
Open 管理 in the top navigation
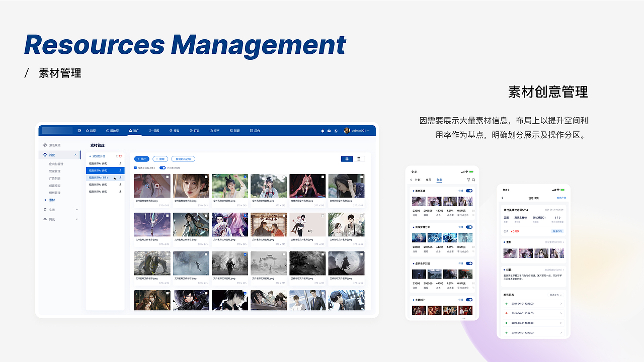click(234, 131)
